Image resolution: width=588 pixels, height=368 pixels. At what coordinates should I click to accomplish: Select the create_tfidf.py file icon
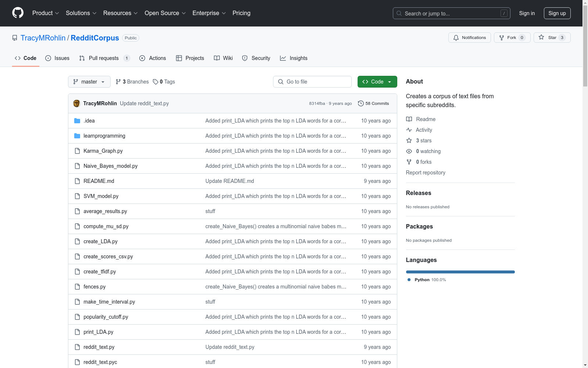[x=77, y=272]
